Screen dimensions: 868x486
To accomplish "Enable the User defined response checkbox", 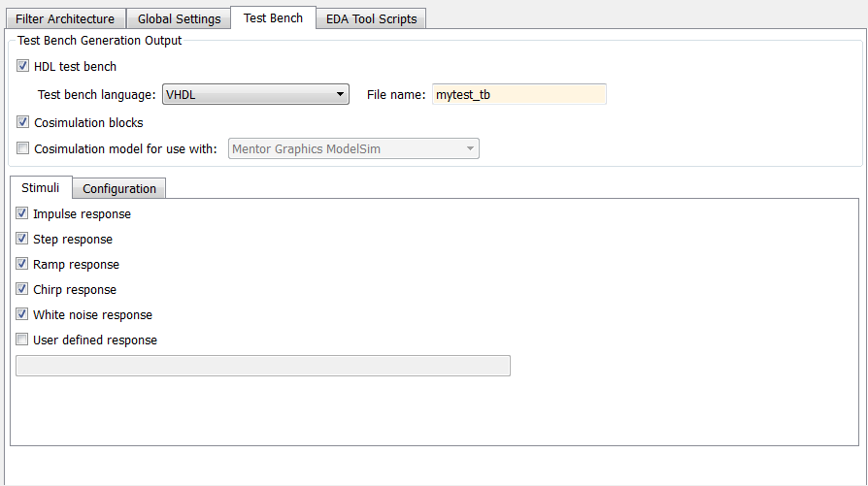I will pos(22,340).
